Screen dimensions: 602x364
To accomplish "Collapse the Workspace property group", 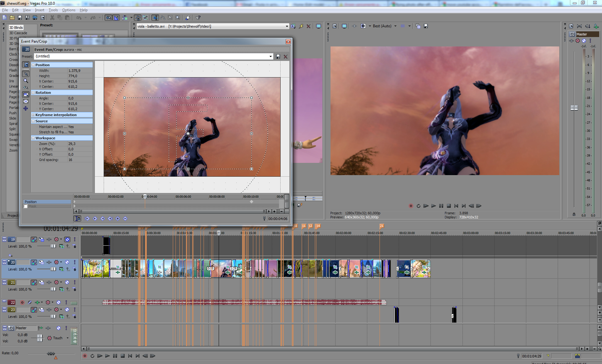I will (x=33, y=138).
